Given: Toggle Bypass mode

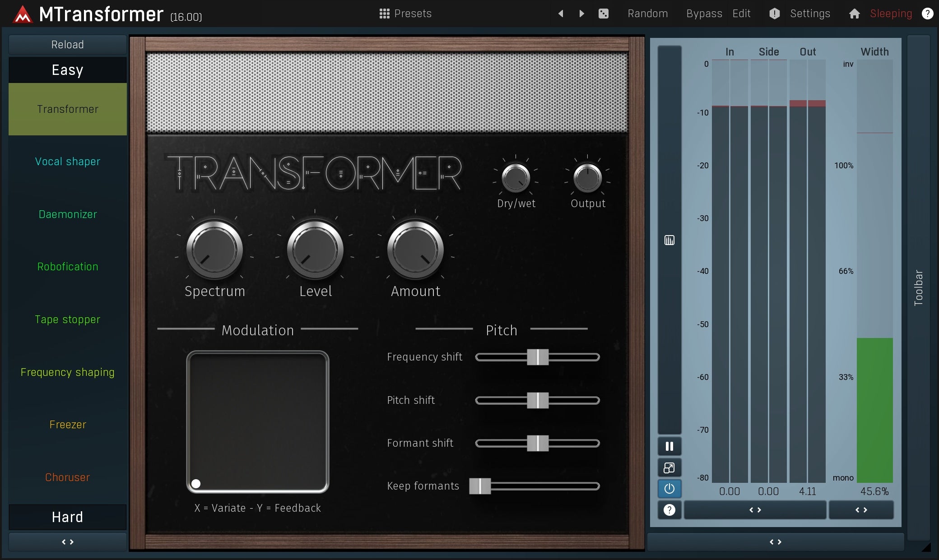Looking at the screenshot, I should [x=704, y=13].
